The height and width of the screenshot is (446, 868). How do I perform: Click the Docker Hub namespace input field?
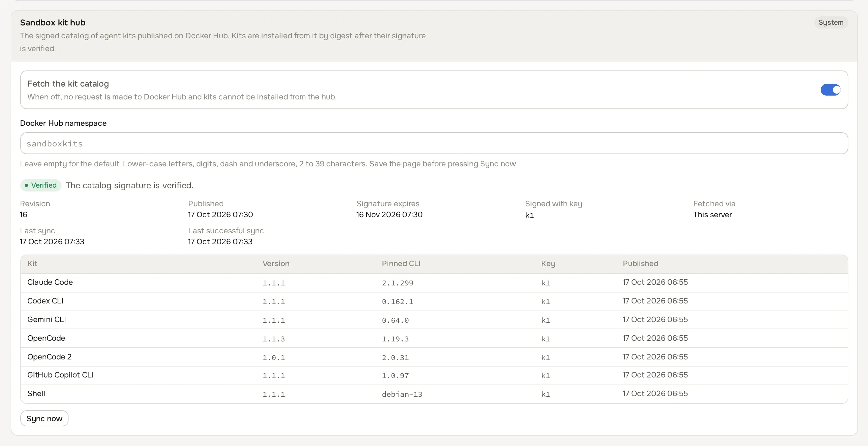click(x=434, y=143)
